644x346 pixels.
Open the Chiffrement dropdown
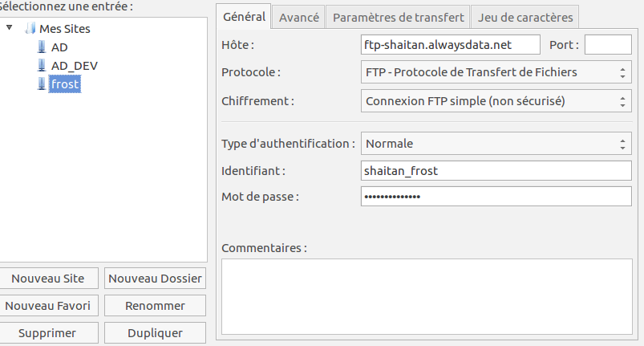496,101
